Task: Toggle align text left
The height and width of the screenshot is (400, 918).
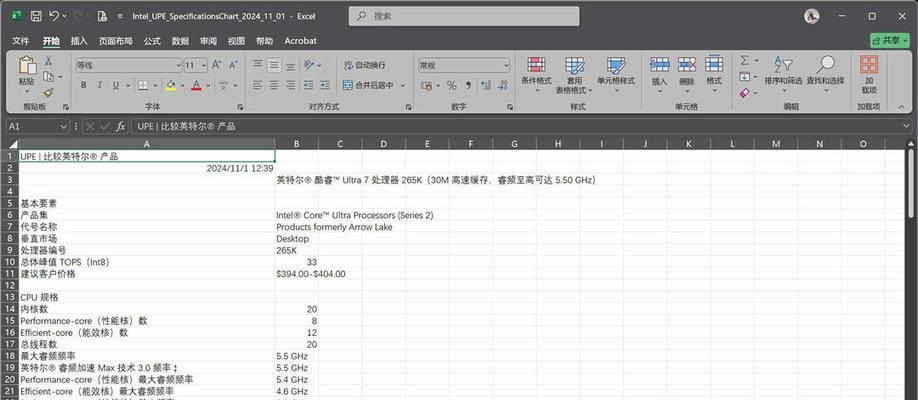Action: pyautogui.click(x=258, y=86)
